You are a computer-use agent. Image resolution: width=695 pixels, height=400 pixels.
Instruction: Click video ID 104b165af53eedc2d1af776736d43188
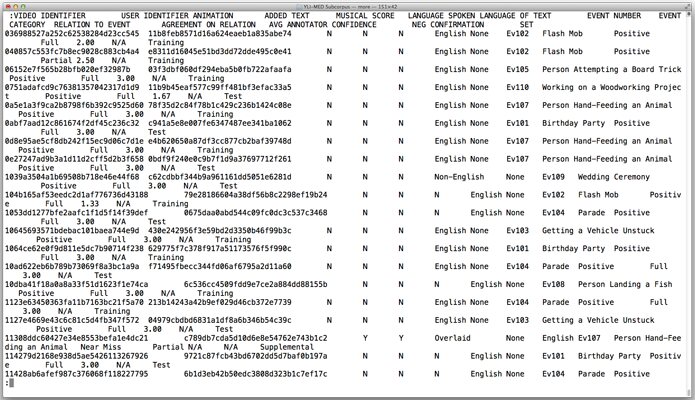point(76,195)
